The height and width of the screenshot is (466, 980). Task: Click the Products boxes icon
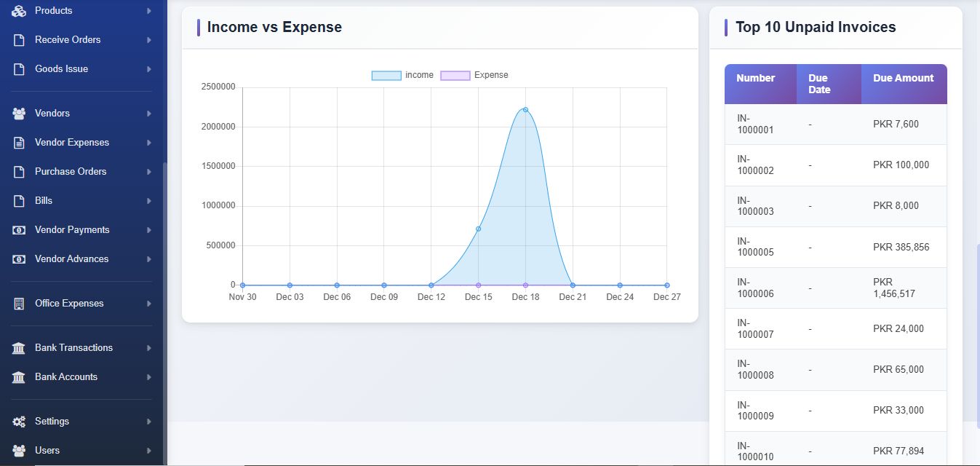[19, 11]
